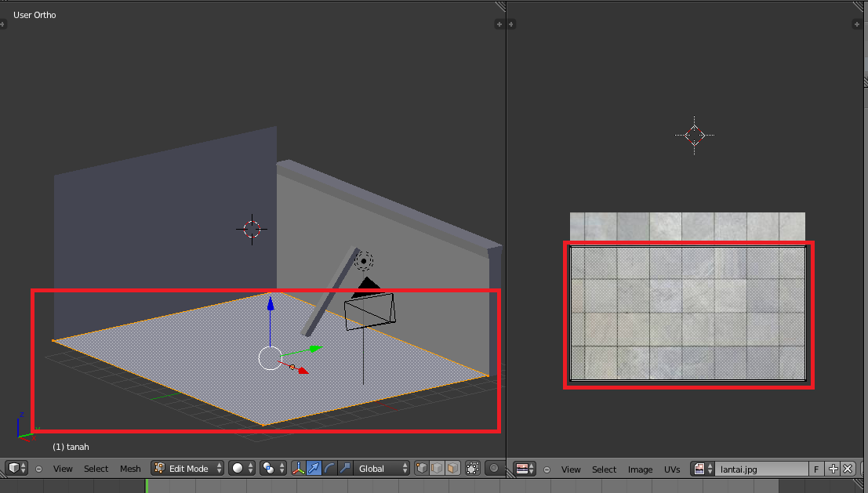Image resolution: width=868 pixels, height=493 pixels.
Task: Click the 3D cursor in the viewport
Action: [x=252, y=229]
